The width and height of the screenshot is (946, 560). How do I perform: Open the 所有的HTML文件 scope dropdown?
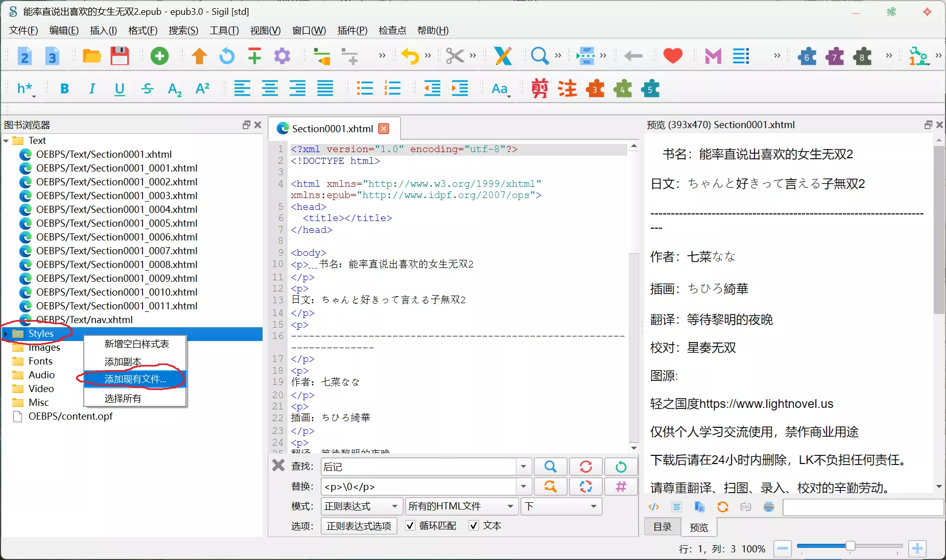461,506
